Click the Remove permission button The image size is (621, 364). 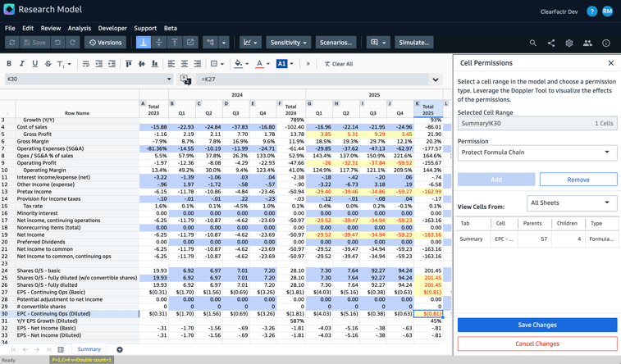pyautogui.click(x=578, y=180)
